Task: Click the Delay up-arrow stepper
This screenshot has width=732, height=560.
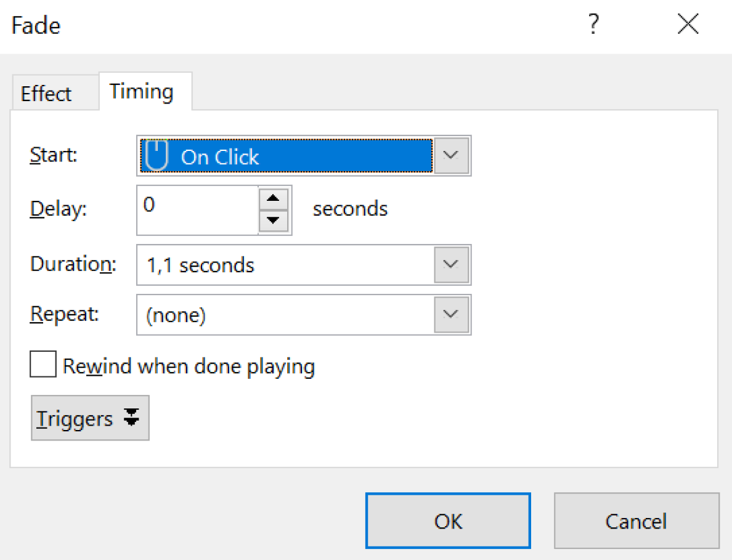Action: point(274,198)
